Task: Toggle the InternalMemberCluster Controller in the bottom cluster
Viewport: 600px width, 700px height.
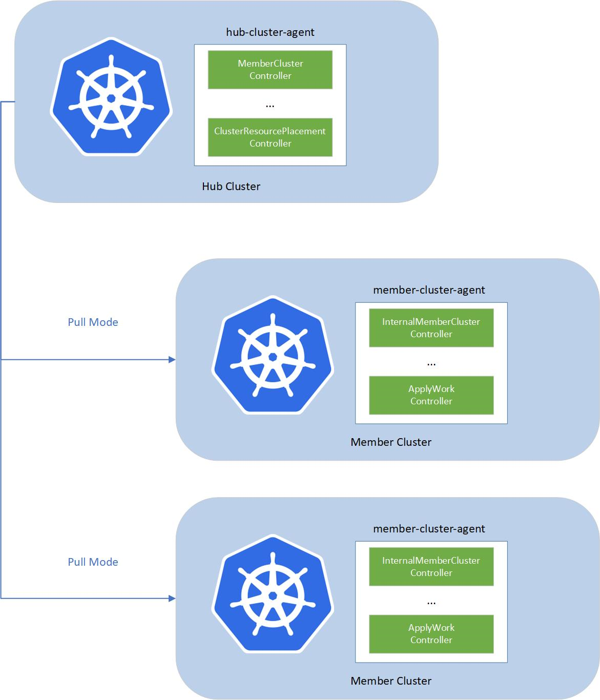Action: 431,566
